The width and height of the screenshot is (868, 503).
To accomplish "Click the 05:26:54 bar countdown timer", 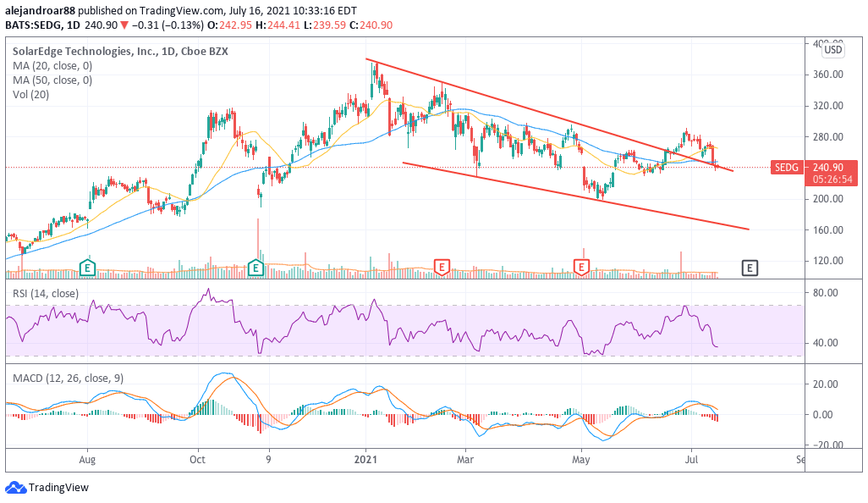I will (832, 180).
